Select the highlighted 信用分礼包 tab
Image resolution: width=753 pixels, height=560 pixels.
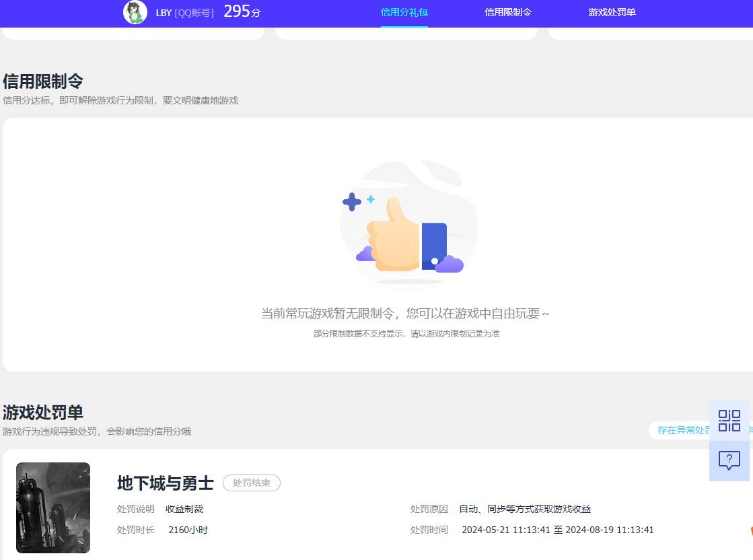pos(404,12)
